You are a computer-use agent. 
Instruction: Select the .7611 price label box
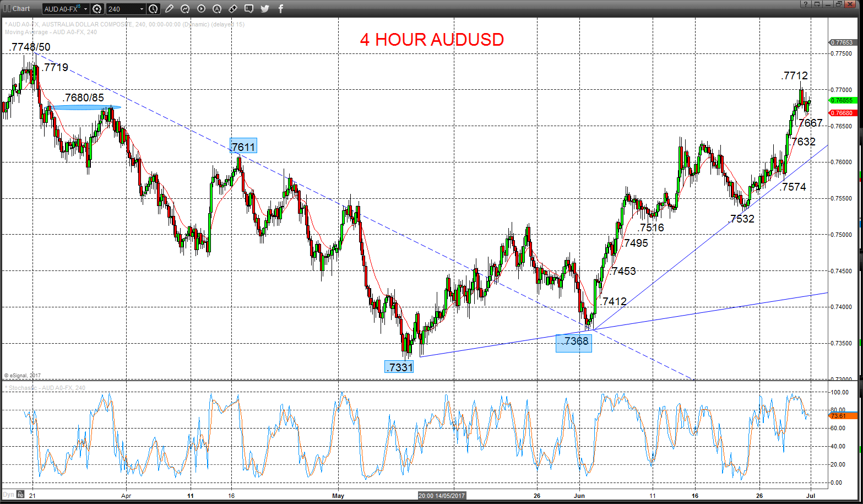(x=243, y=147)
